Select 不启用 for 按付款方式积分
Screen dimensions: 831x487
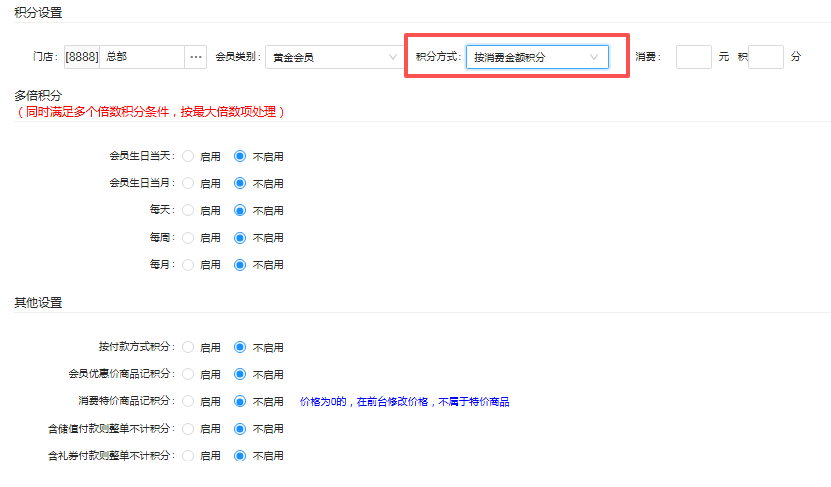click(240, 347)
